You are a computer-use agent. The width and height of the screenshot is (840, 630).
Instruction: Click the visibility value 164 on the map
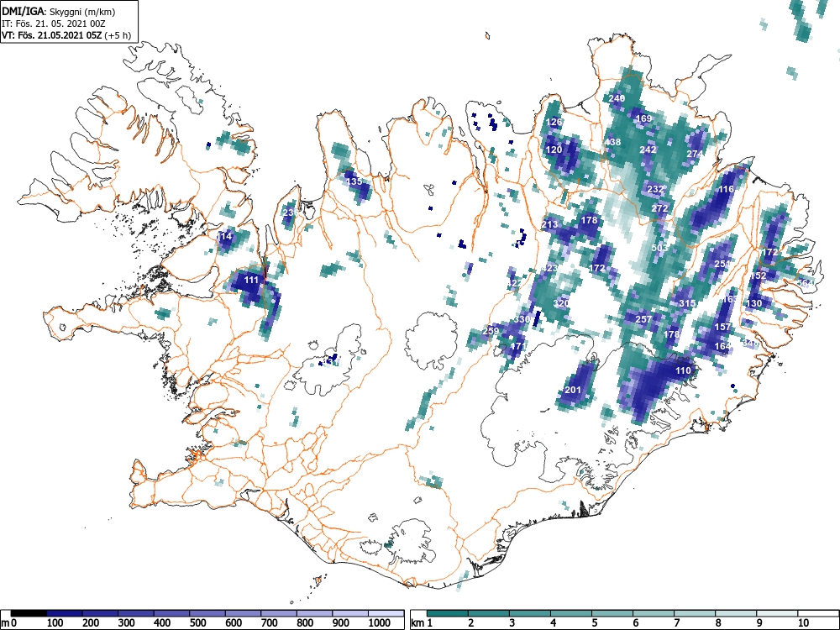pyautogui.click(x=722, y=346)
